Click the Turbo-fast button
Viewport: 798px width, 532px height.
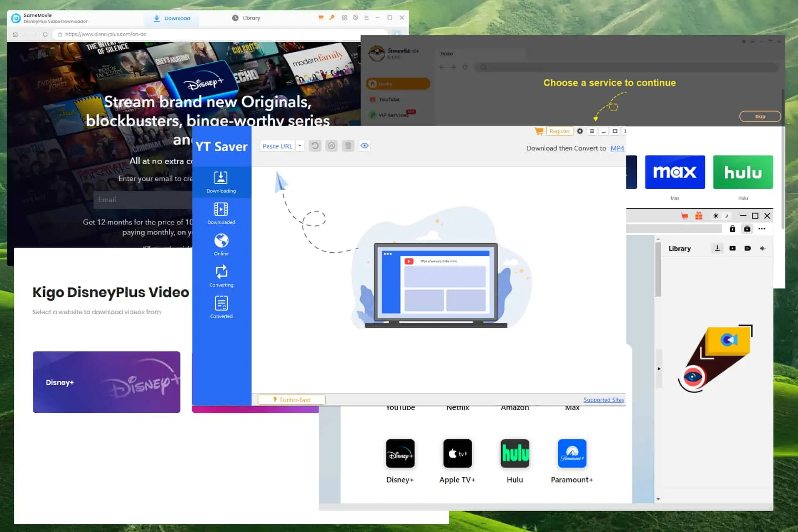click(291, 400)
